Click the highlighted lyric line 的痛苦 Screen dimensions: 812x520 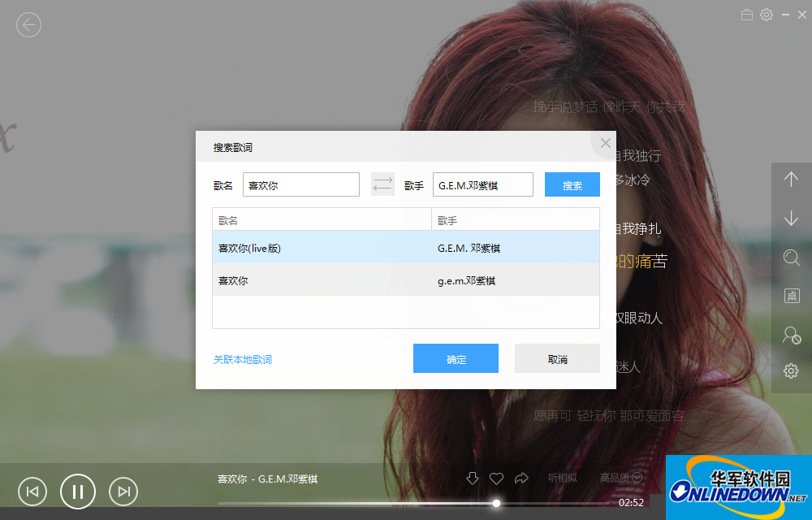641,261
